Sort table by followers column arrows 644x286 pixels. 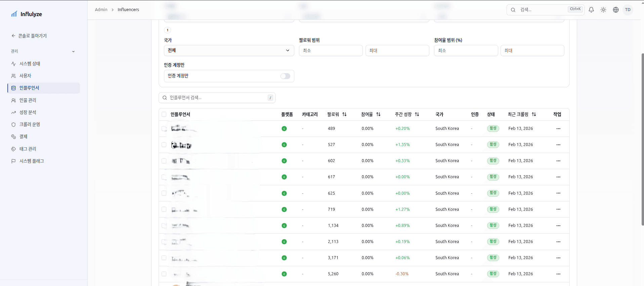click(x=344, y=114)
